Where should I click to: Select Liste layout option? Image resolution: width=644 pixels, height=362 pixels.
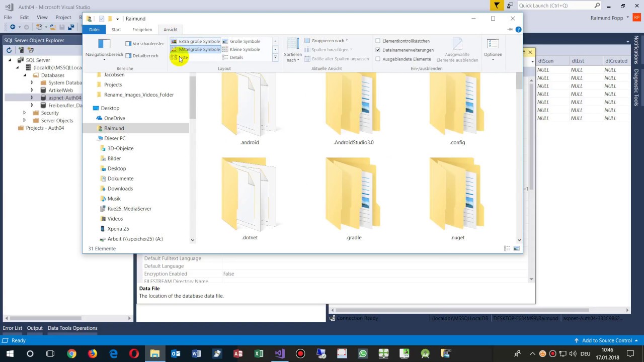click(180, 57)
